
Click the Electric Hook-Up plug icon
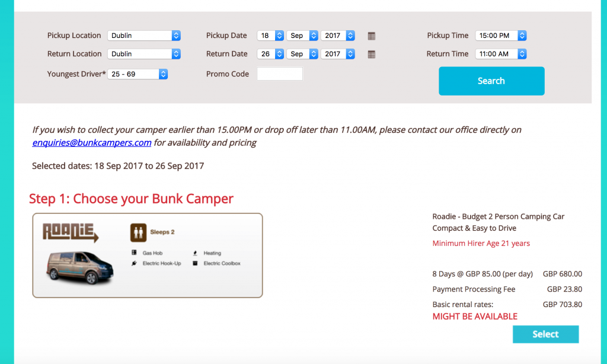134,263
